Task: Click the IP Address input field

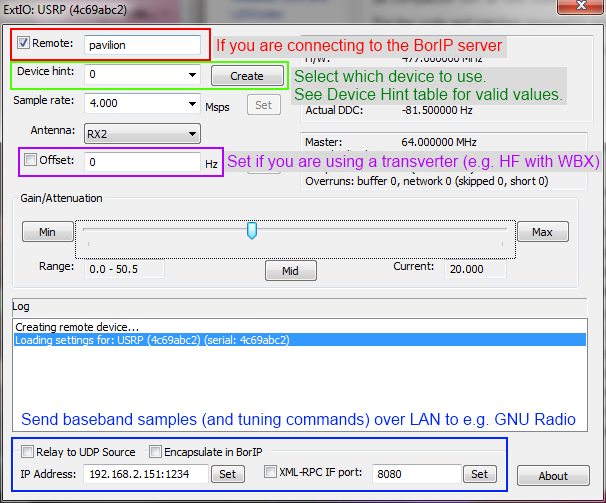Action: [145, 474]
